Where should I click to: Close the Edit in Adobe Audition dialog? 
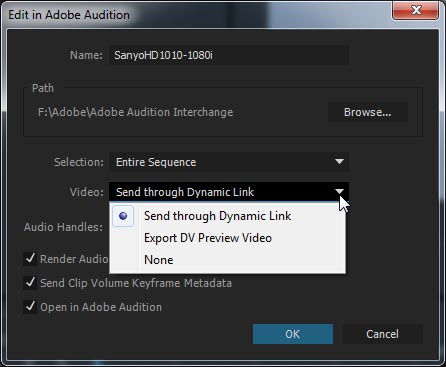point(415,10)
